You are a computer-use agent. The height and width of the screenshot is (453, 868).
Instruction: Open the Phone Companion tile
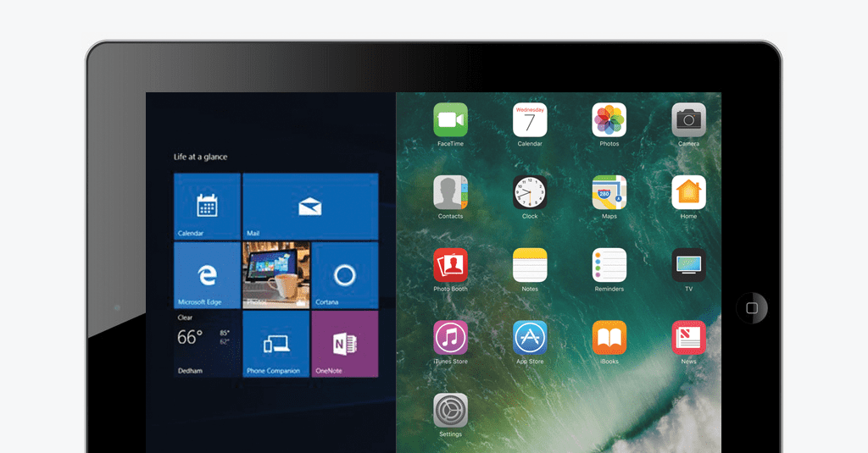tap(275, 344)
